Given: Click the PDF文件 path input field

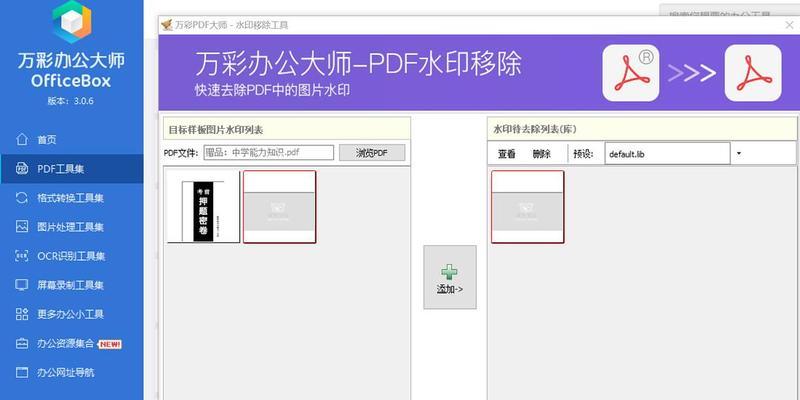Looking at the screenshot, I should 268,153.
